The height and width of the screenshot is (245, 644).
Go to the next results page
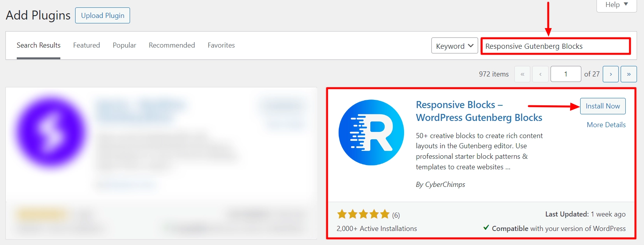611,74
